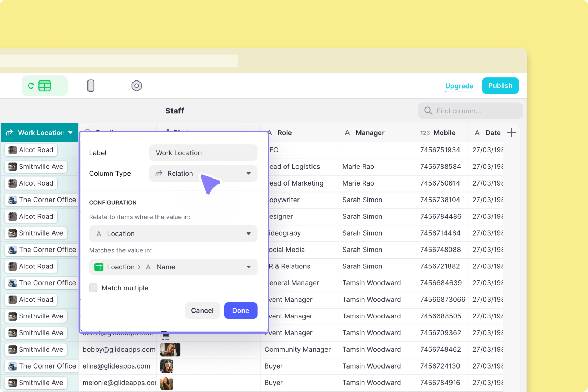Select the Role column header
Image resolution: width=588 pixels, height=392 pixels.
[285, 133]
